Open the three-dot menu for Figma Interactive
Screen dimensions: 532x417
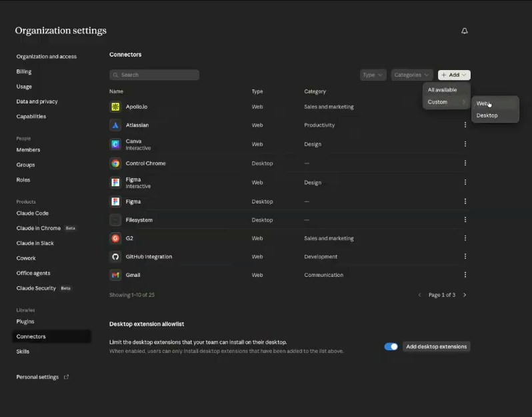pos(465,182)
